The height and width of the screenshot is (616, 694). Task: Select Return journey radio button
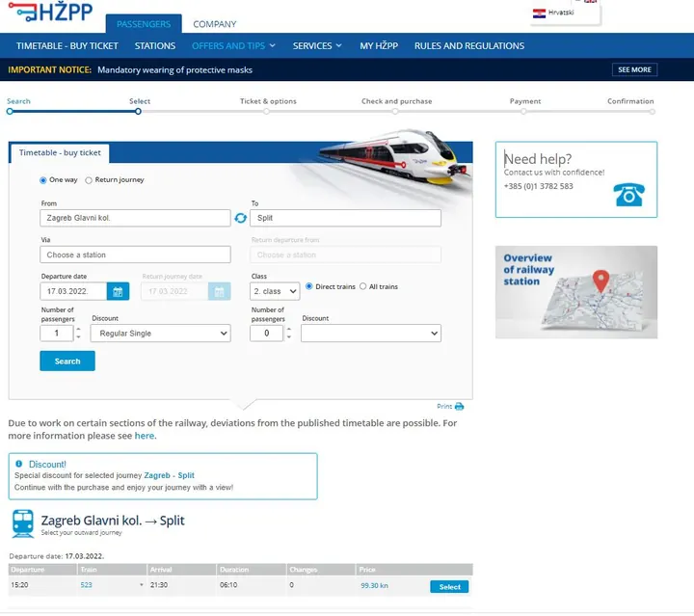coord(89,180)
